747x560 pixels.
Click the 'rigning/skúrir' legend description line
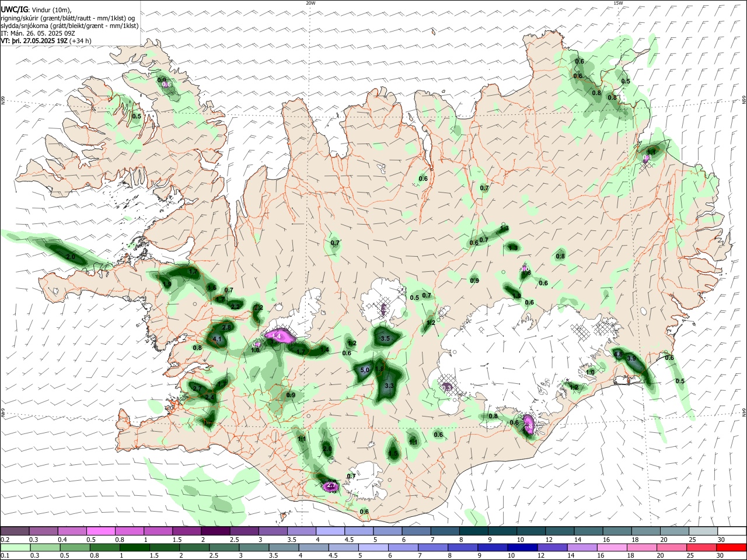pyautogui.click(x=68, y=17)
